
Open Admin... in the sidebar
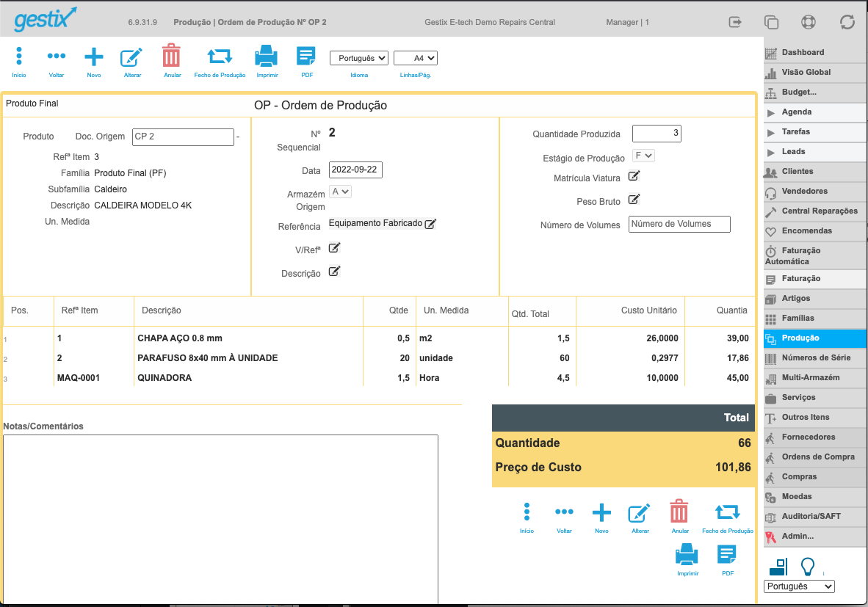tap(815, 537)
